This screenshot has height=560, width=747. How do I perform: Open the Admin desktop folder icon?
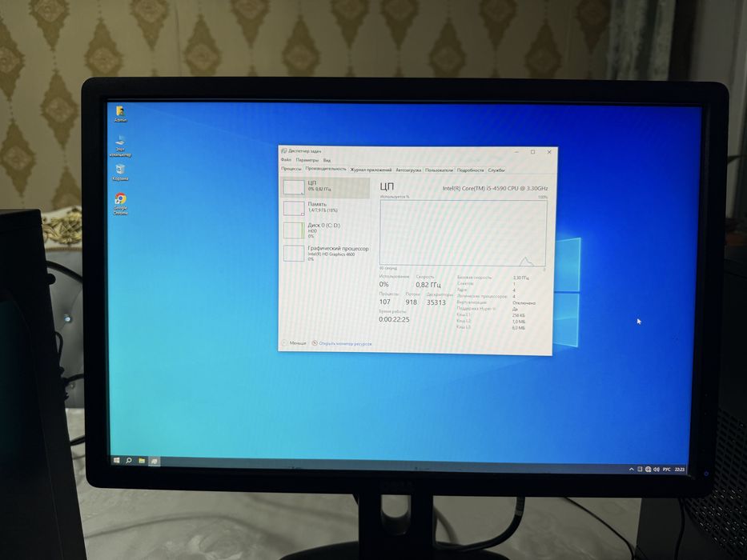click(x=121, y=114)
